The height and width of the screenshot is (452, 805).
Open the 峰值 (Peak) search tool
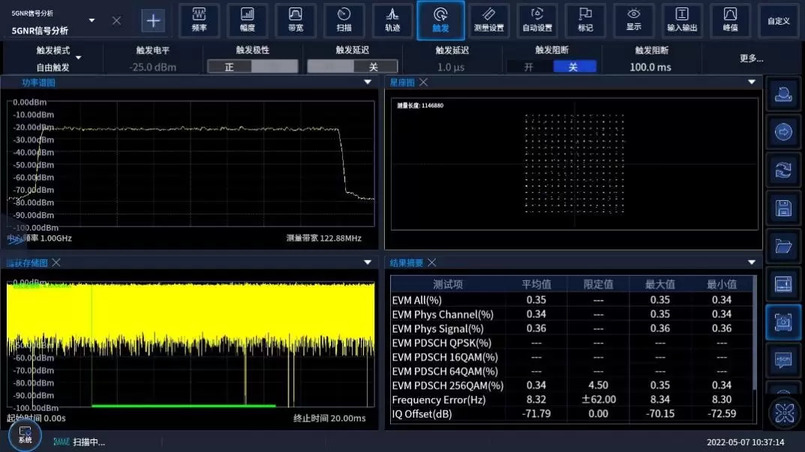[x=730, y=20]
